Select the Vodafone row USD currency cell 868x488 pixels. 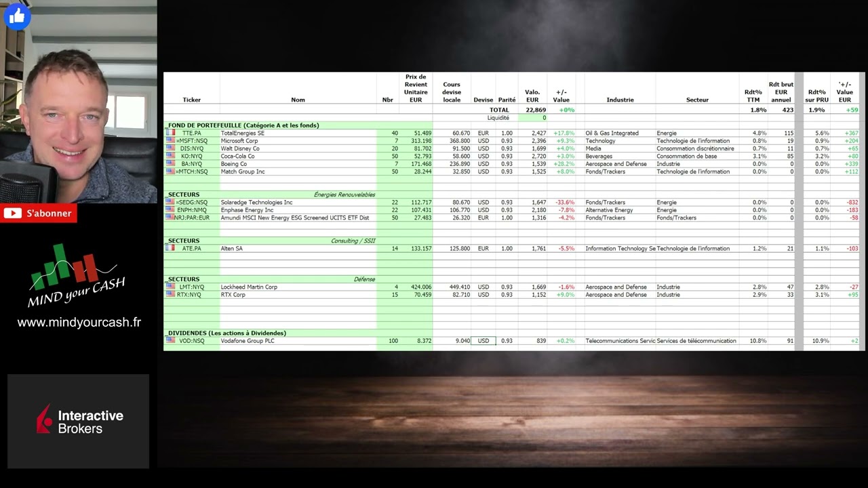click(x=484, y=341)
